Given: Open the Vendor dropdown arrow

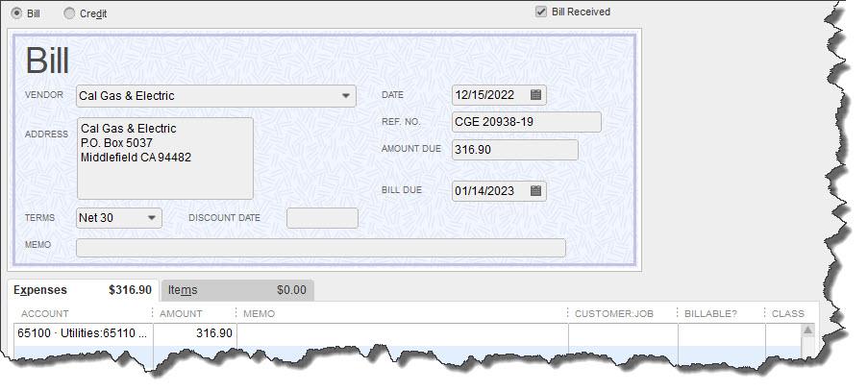Looking at the screenshot, I should click(345, 96).
